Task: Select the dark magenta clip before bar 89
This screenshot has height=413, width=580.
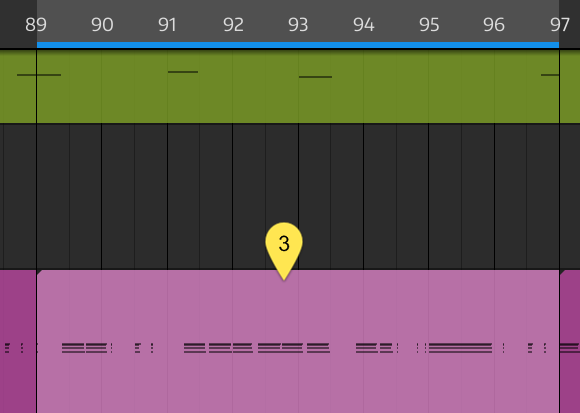Action: point(18,341)
